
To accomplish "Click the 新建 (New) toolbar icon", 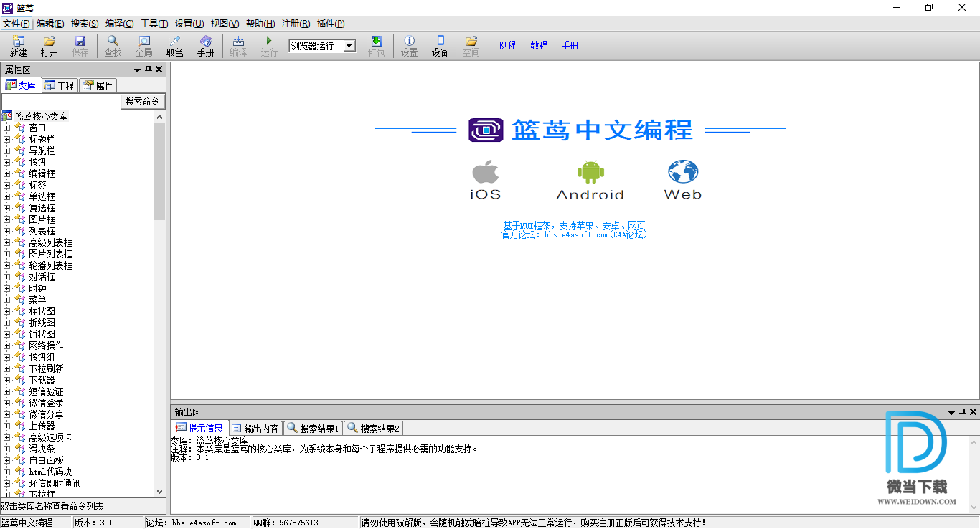I will (18, 46).
